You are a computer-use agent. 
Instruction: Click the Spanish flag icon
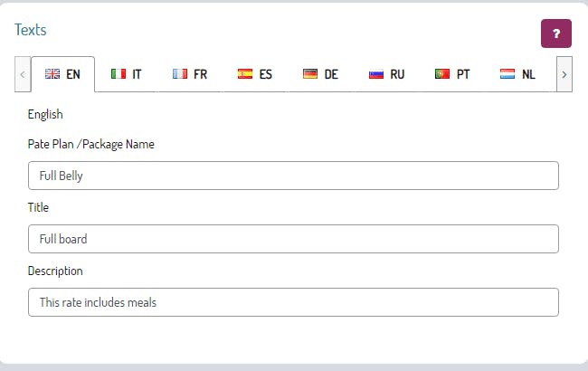point(244,74)
